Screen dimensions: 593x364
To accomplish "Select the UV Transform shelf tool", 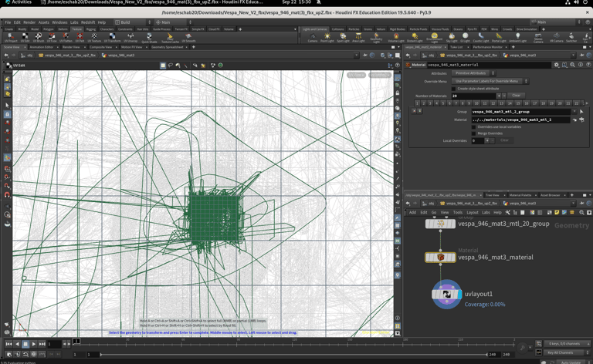I will (112, 37).
